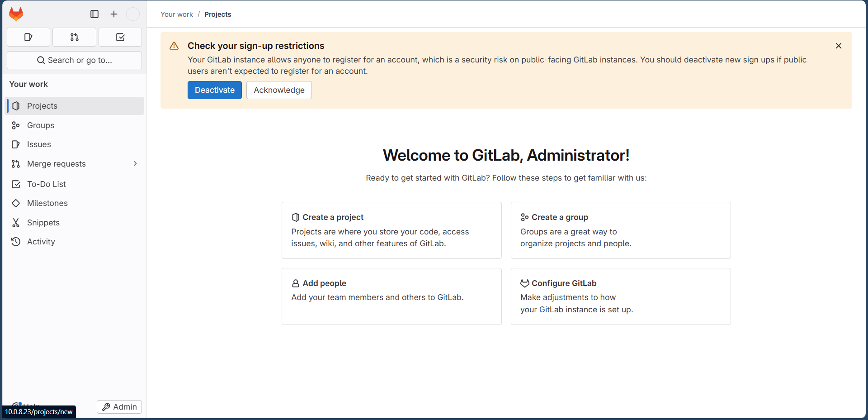Open the to-do items shortcut icon
The height and width of the screenshot is (420, 868).
click(120, 37)
